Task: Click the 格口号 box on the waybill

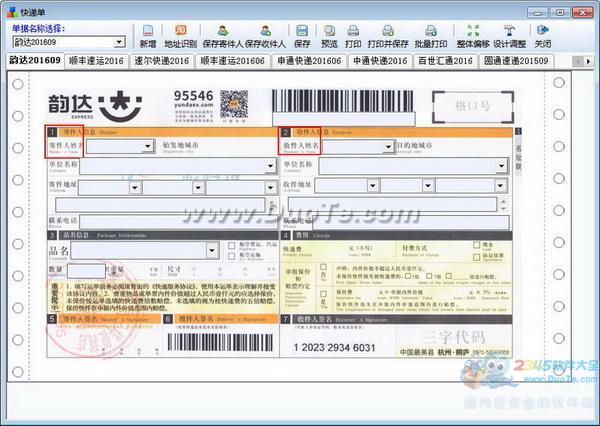Action: 473,106
